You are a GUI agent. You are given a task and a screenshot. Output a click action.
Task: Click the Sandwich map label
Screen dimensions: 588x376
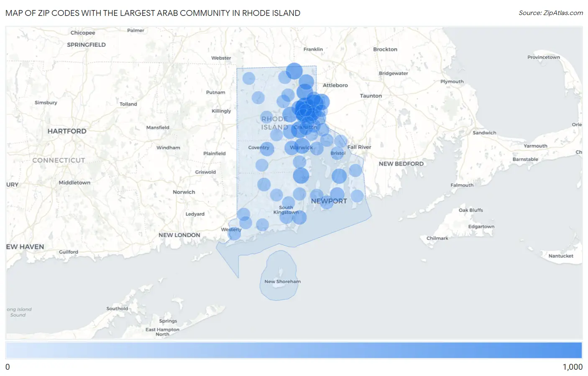click(484, 133)
